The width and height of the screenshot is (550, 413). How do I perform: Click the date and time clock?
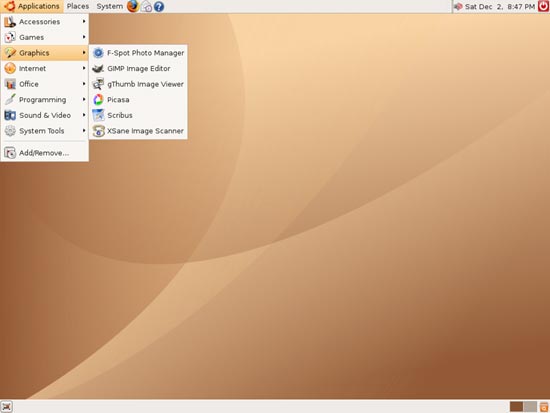pos(499,6)
